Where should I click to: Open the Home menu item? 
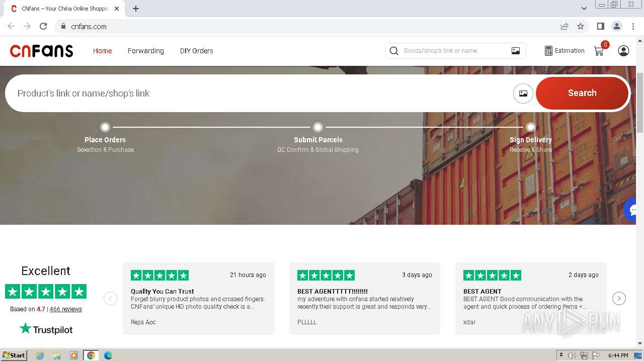point(102,51)
